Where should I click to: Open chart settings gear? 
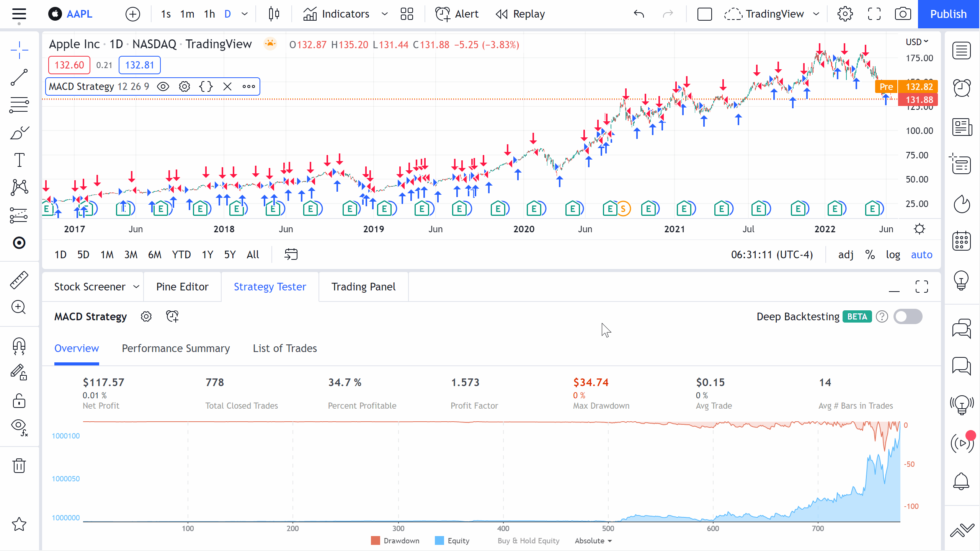click(844, 14)
